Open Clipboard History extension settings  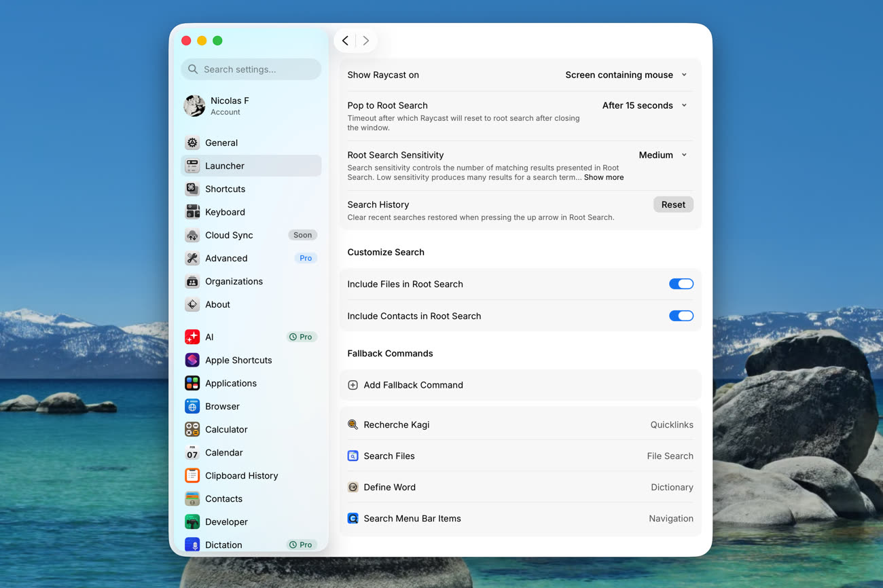(x=251, y=475)
